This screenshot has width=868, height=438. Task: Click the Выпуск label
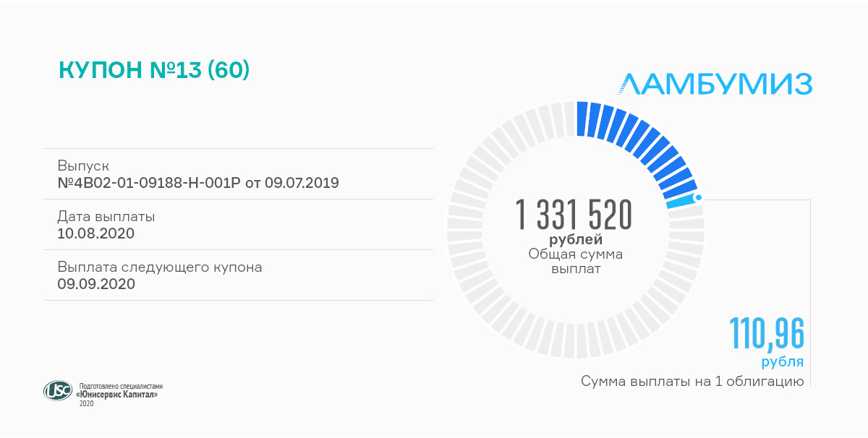83,166
